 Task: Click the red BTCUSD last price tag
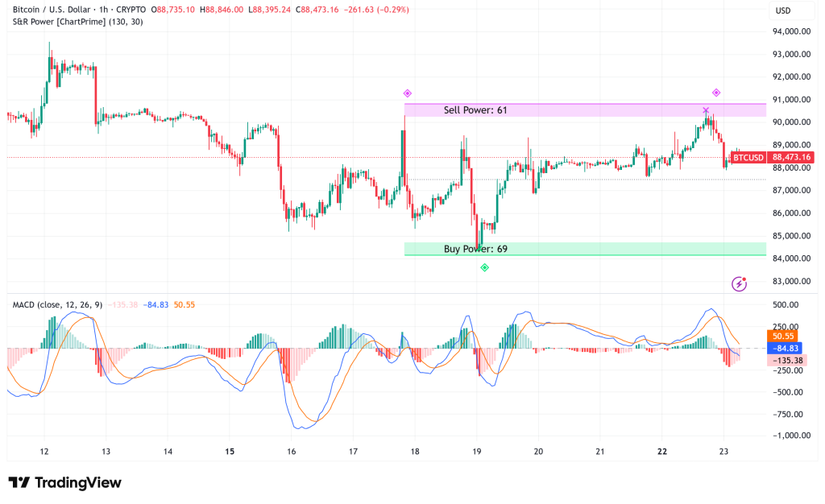click(750, 158)
